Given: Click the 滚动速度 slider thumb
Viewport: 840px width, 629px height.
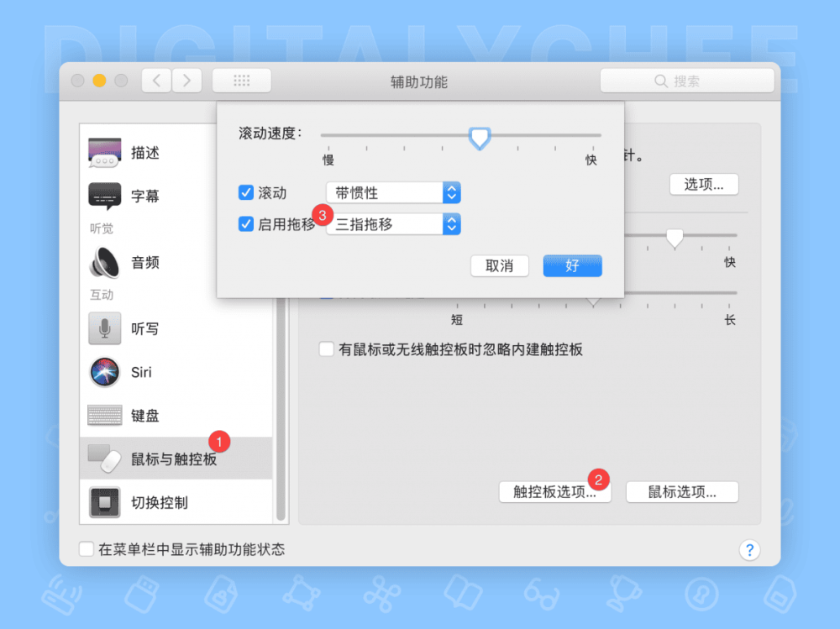Looking at the screenshot, I should pos(480,139).
